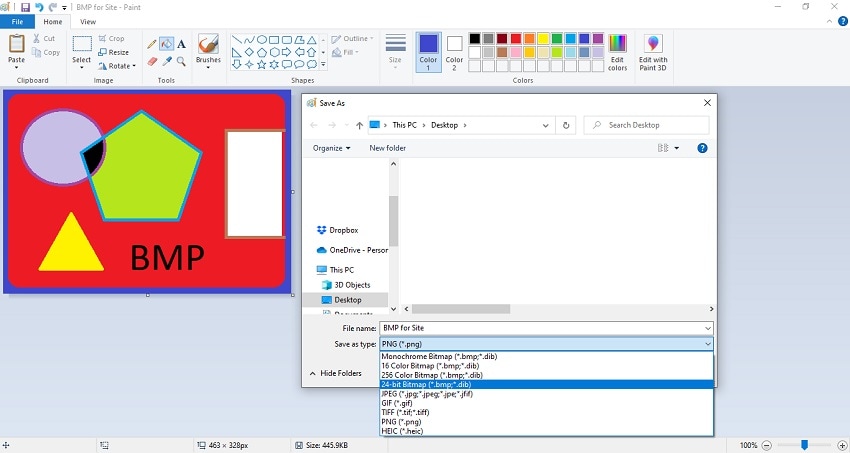850x453 pixels.
Task: Open Edit colors
Action: 617,53
